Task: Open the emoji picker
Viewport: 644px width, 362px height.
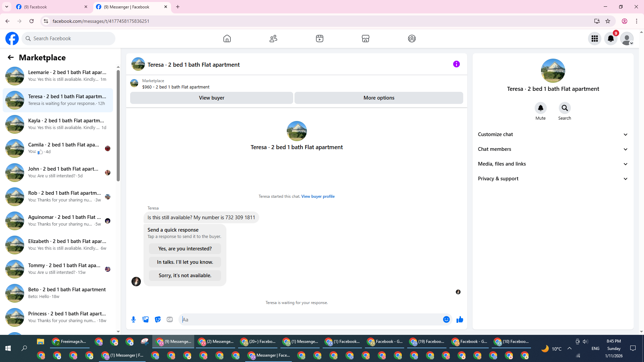Action: 446,319
